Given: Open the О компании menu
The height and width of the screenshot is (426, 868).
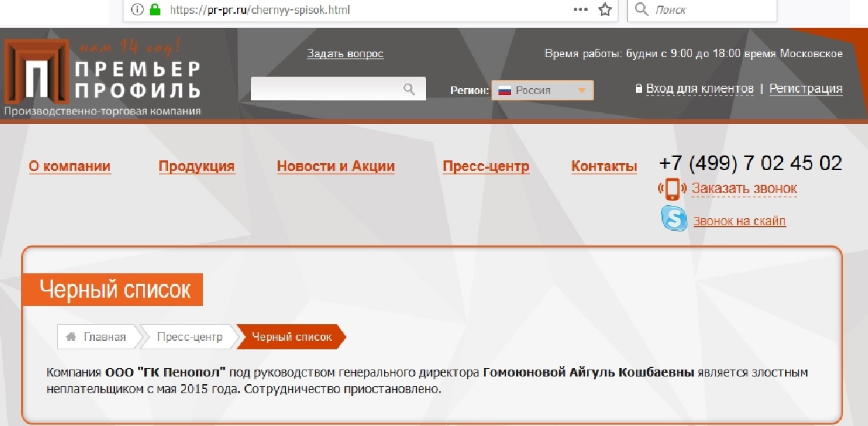Looking at the screenshot, I should pyautogui.click(x=70, y=167).
